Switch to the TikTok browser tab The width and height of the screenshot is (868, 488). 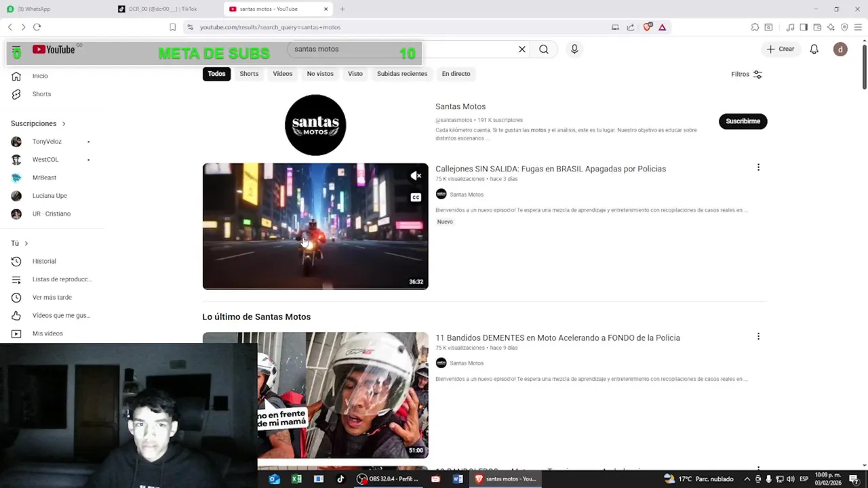(166, 9)
